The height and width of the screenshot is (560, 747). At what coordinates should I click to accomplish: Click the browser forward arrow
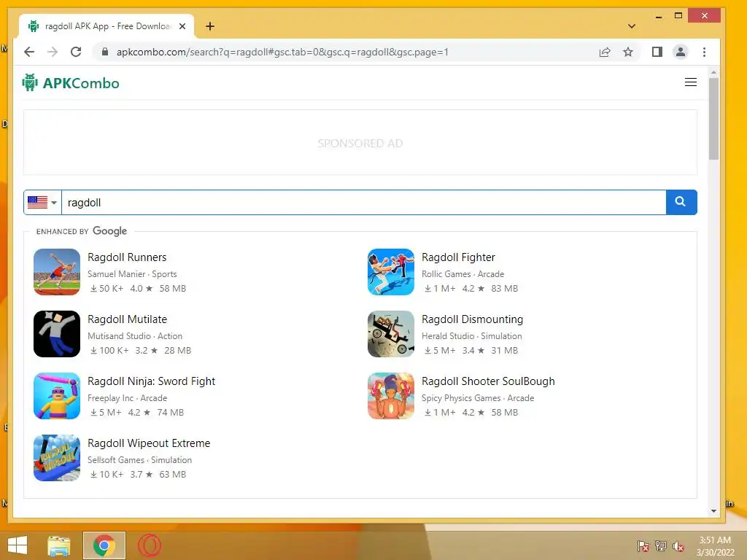[53, 52]
